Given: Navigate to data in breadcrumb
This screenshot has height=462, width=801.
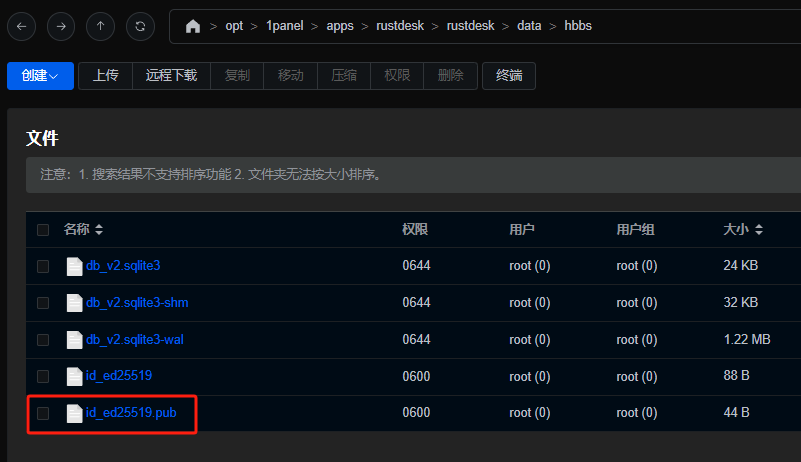Looking at the screenshot, I should click(x=529, y=26).
